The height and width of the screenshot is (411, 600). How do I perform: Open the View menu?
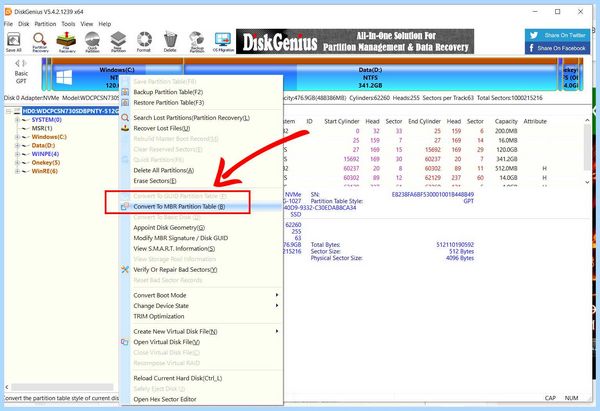[x=87, y=24]
